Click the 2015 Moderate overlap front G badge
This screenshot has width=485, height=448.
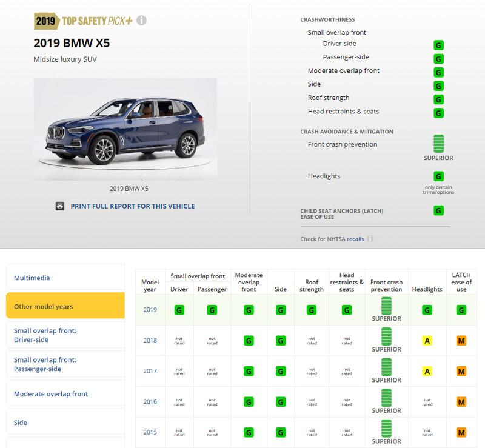pos(249,432)
